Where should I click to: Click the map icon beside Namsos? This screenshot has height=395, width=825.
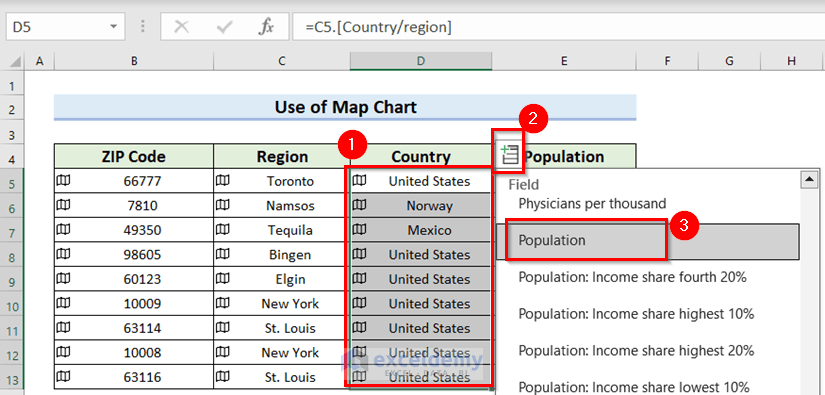[223, 205]
